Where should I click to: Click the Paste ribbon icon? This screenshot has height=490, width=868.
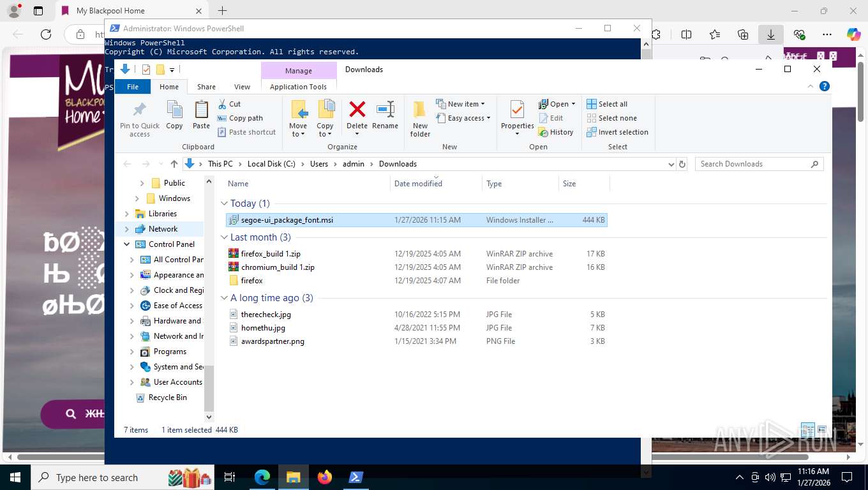(201, 115)
